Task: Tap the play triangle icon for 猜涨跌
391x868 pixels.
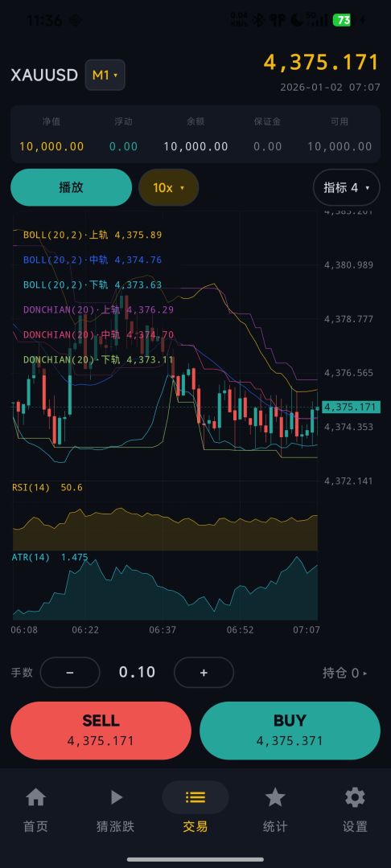Action: [117, 797]
